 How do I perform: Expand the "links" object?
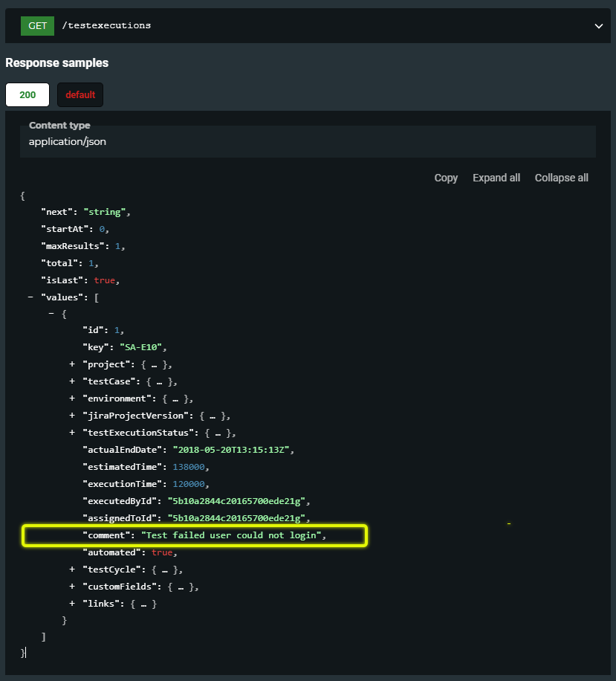(x=72, y=604)
